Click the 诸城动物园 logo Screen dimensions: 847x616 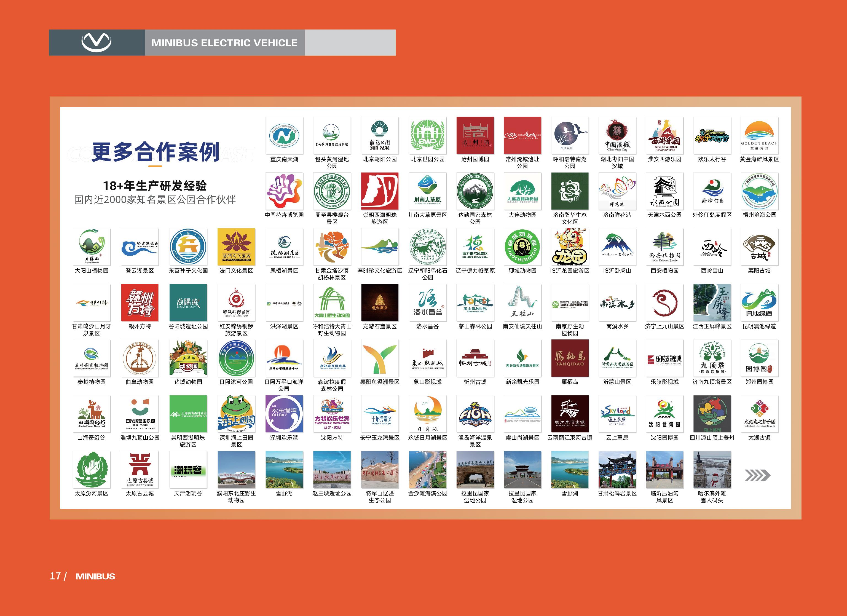(x=188, y=358)
